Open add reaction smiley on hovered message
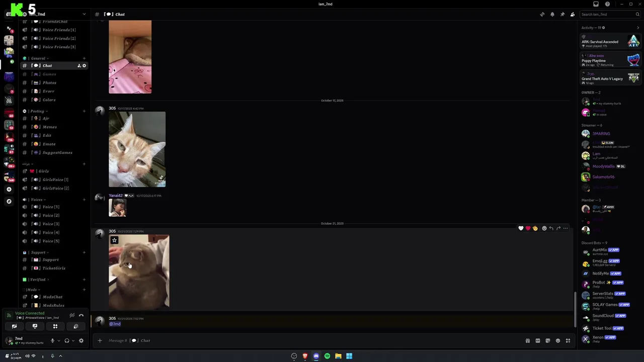Image resolution: width=644 pixels, height=362 pixels. [544, 228]
